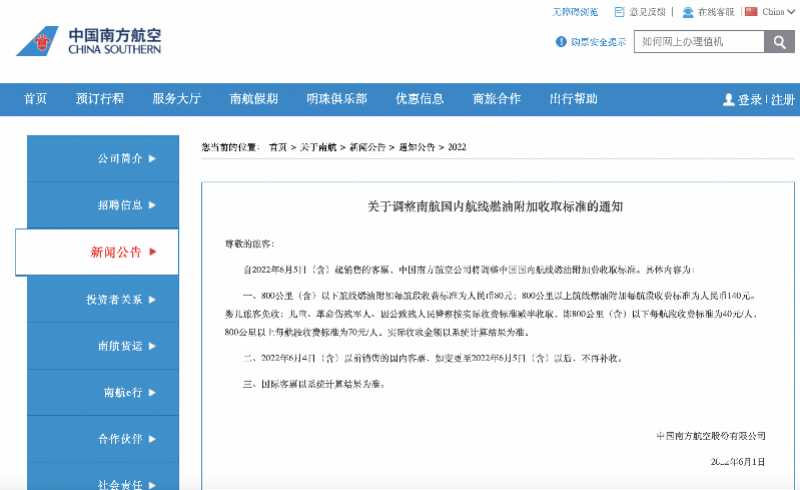Screen dimensions: 800x490
Task: Select the 投资者关系 sidebar item
Action: tap(103, 300)
